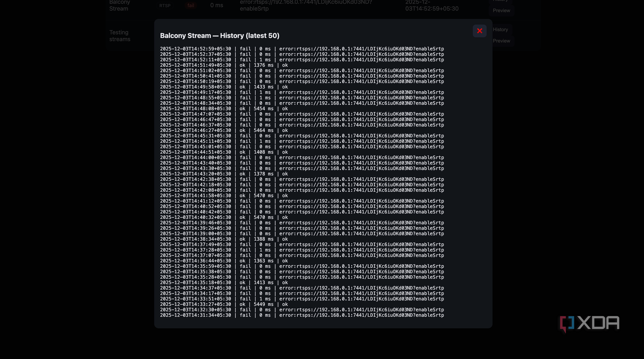Select log entry at 14:42:38 fail
This screenshot has width=644, height=359.
coord(302,179)
